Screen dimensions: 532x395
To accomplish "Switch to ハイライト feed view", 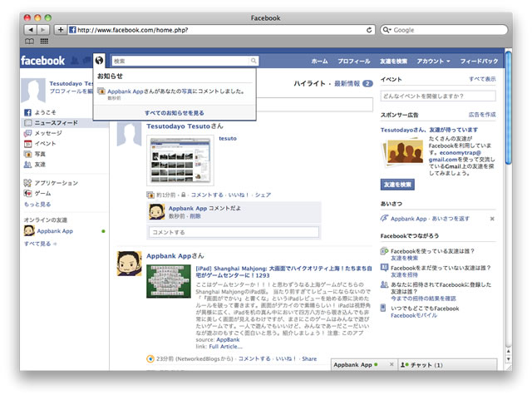I will tap(309, 83).
